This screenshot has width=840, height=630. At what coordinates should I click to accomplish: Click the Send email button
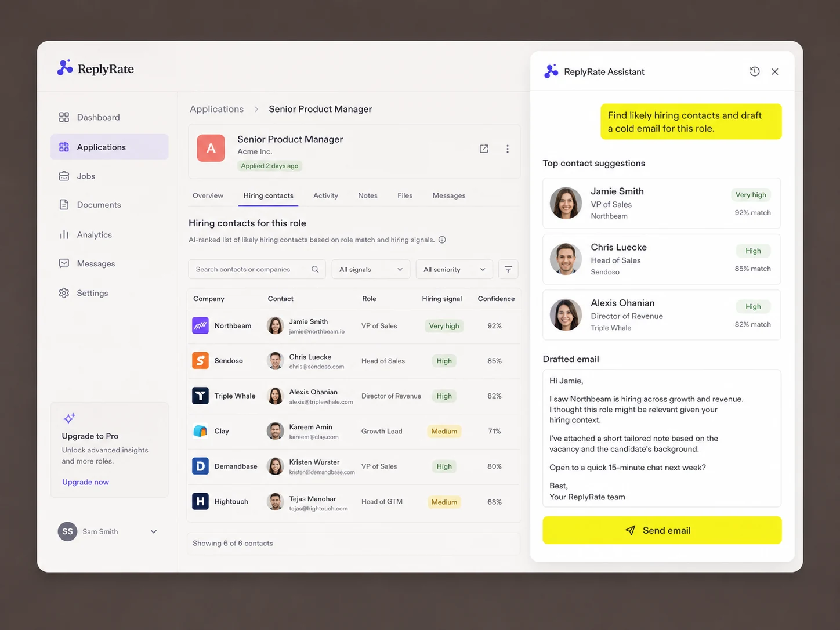(662, 530)
